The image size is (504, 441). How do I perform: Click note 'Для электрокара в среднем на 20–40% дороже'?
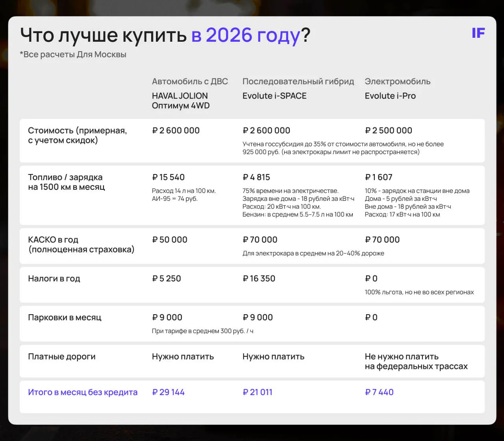[x=313, y=253]
